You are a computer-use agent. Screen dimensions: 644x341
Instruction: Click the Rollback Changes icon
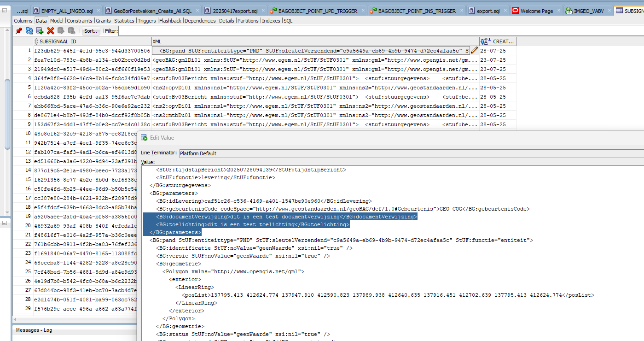point(71,31)
